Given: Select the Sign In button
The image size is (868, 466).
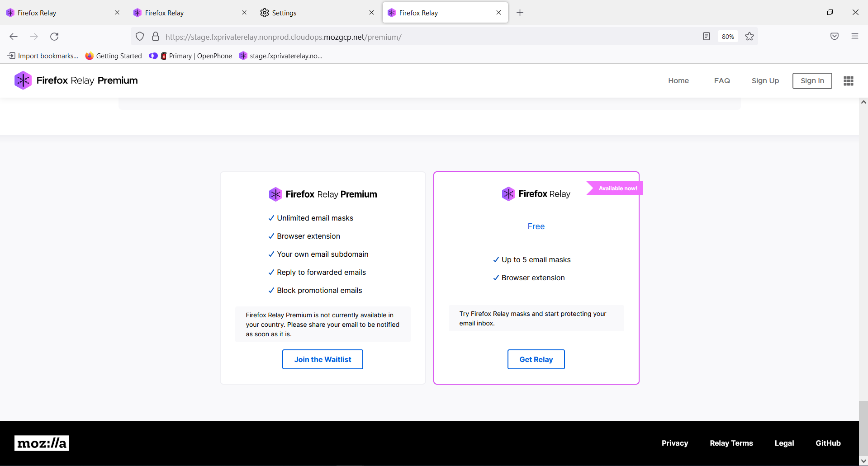Looking at the screenshot, I should (812, 80).
